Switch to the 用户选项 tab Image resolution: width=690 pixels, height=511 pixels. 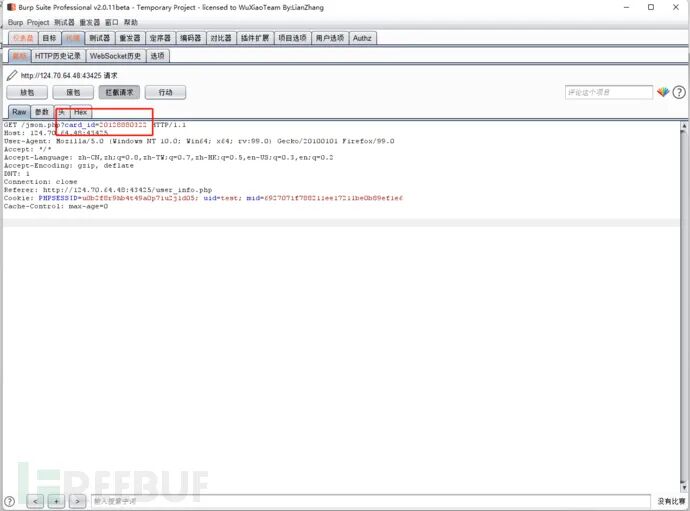(x=330, y=38)
